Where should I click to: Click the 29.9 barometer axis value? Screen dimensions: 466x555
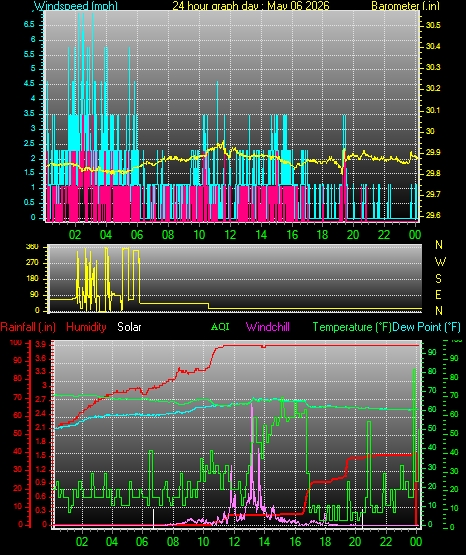pos(433,153)
